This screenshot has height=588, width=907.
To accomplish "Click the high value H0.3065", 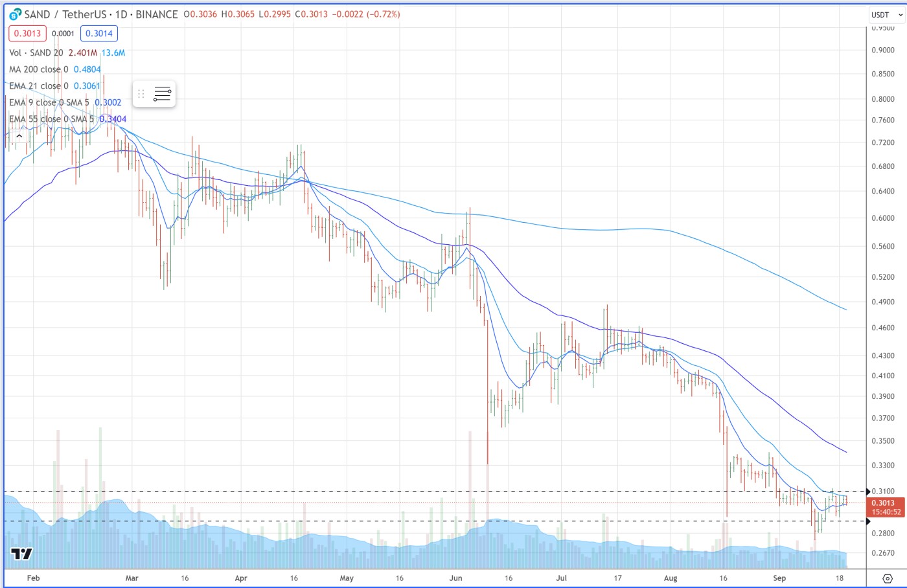I will tap(238, 14).
